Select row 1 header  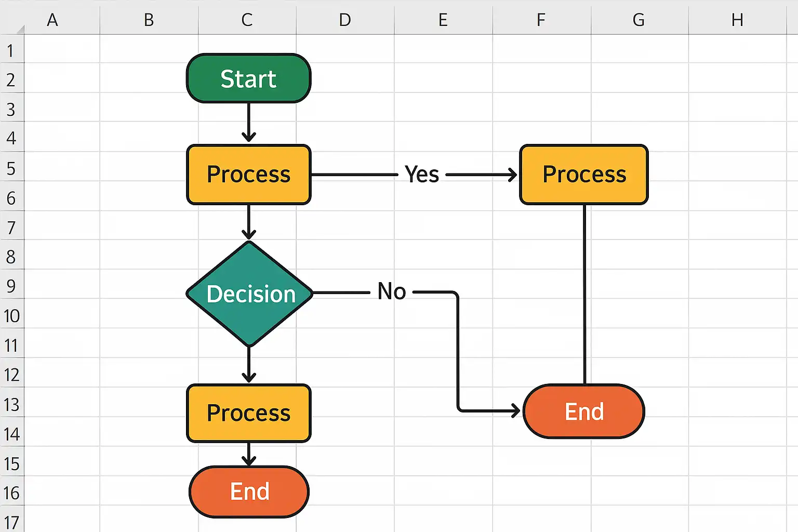tap(10, 50)
